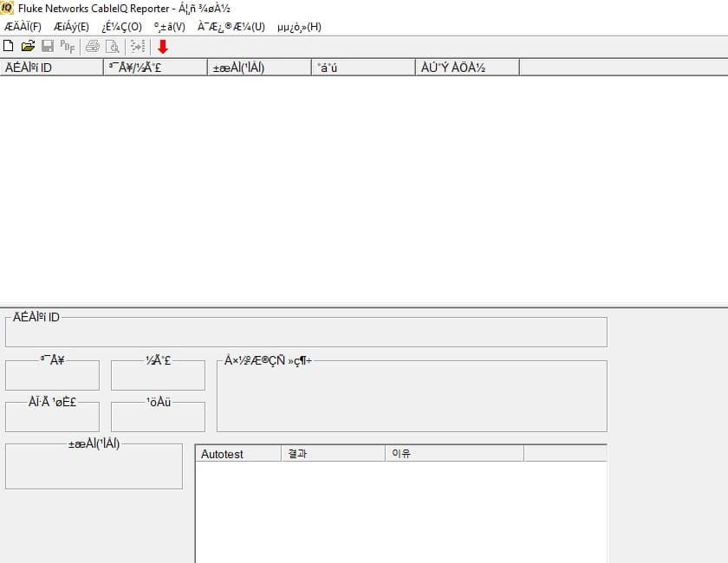Click the Print toolbar icon

click(93, 46)
